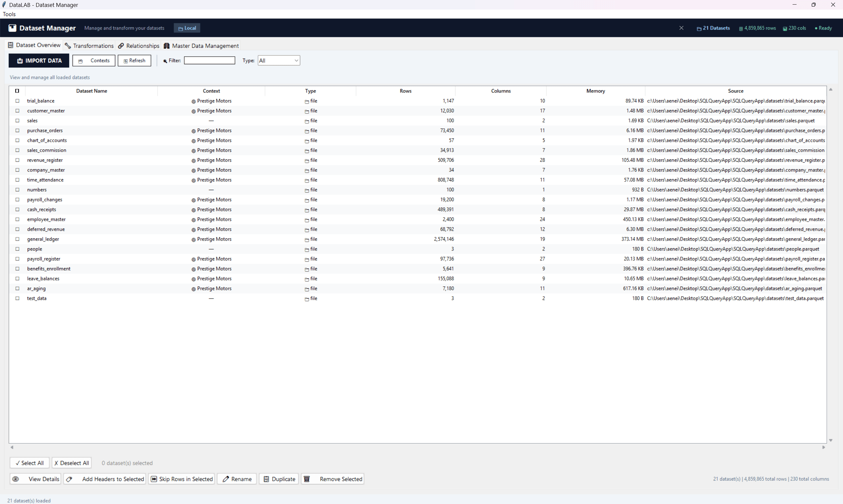843x504 pixels.
Task: Open the Contexts manager
Action: pyautogui.click(x=80, y=61)
